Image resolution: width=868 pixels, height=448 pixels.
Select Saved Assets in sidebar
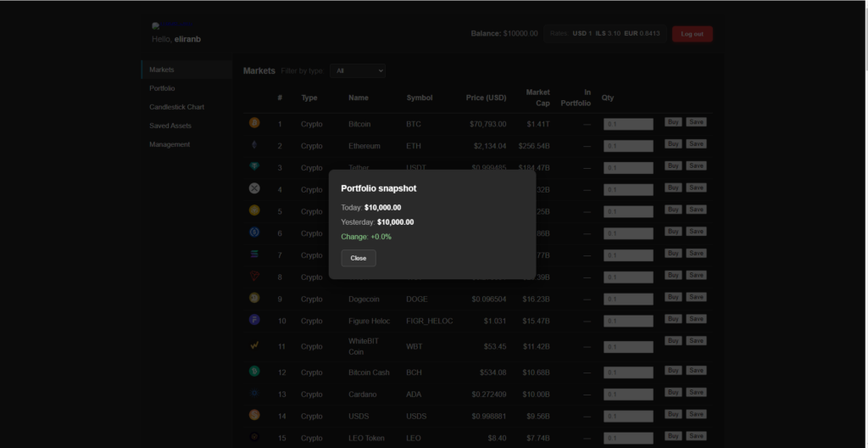[170, 126]
